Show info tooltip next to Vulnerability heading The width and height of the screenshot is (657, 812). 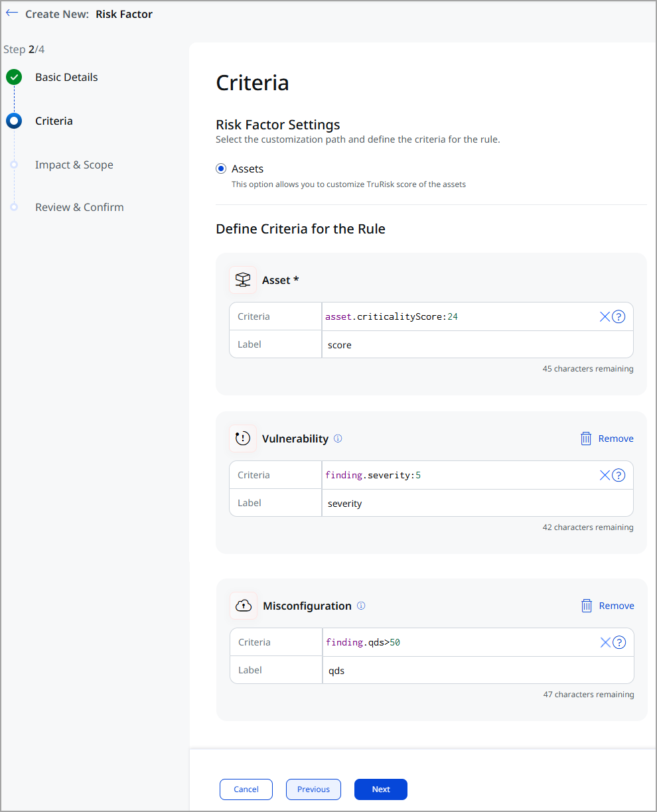[x=338, y=439]
